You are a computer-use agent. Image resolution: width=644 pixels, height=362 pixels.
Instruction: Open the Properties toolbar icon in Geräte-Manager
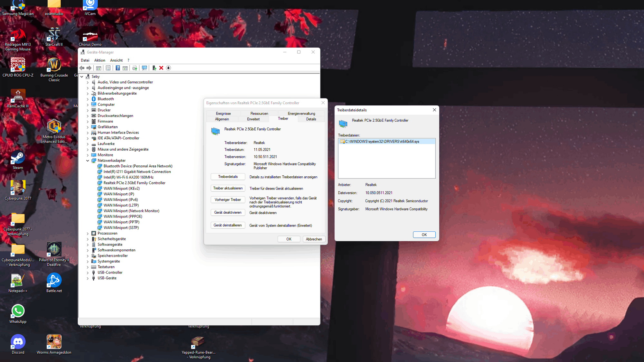pos(108,68)
